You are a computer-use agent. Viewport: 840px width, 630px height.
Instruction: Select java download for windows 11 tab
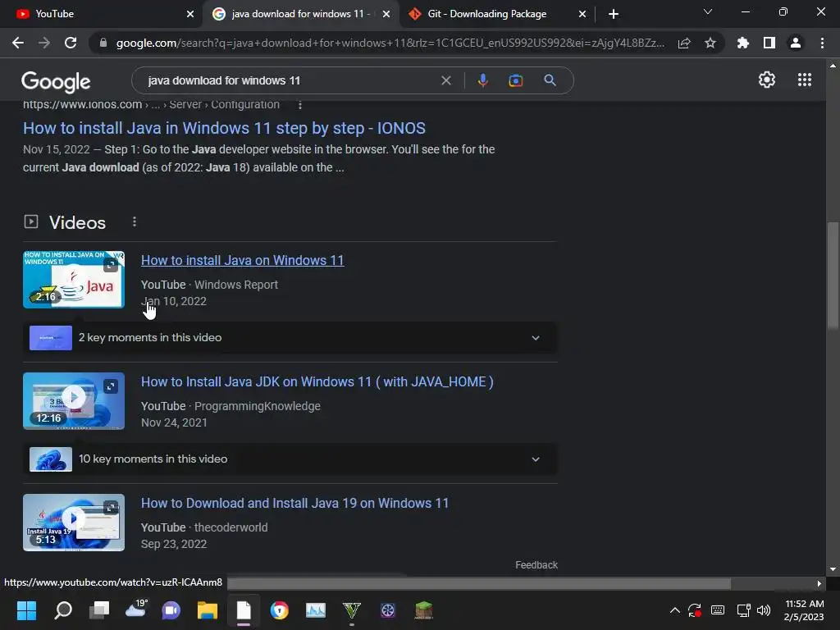pyautogui.click(x=300, y=14)
